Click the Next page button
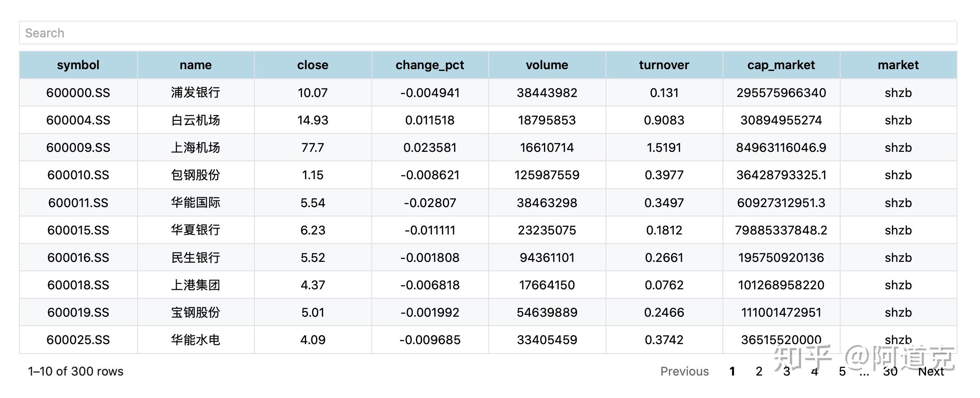The width and height of the screenshot is (980, 398). 931,371
